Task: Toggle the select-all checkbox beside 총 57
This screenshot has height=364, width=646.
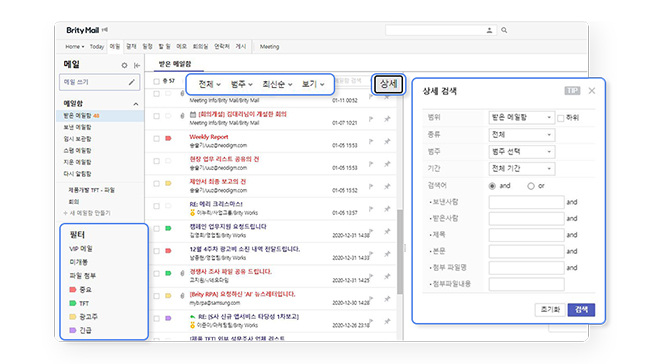Action: pyautogui.click(x=156, y=82)
